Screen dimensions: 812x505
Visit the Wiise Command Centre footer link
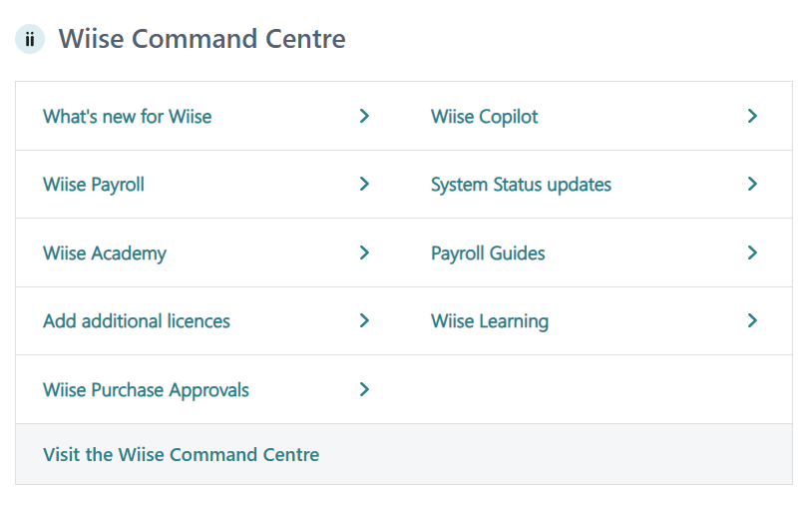coord(182,455)
